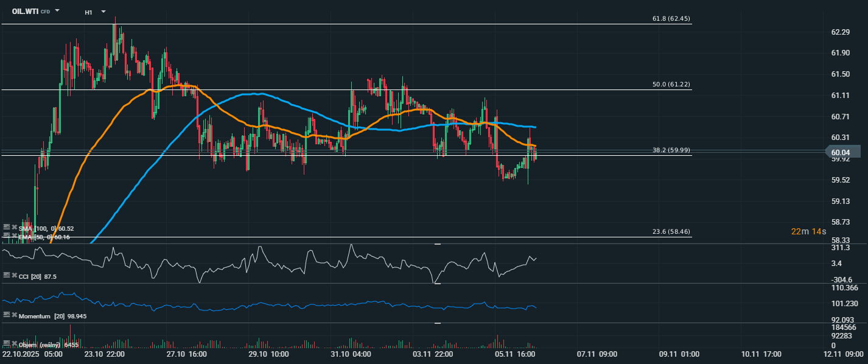Select the 23.6 (58.46) Fibonacci level label
868x364 pixels.
click(671, 231)
